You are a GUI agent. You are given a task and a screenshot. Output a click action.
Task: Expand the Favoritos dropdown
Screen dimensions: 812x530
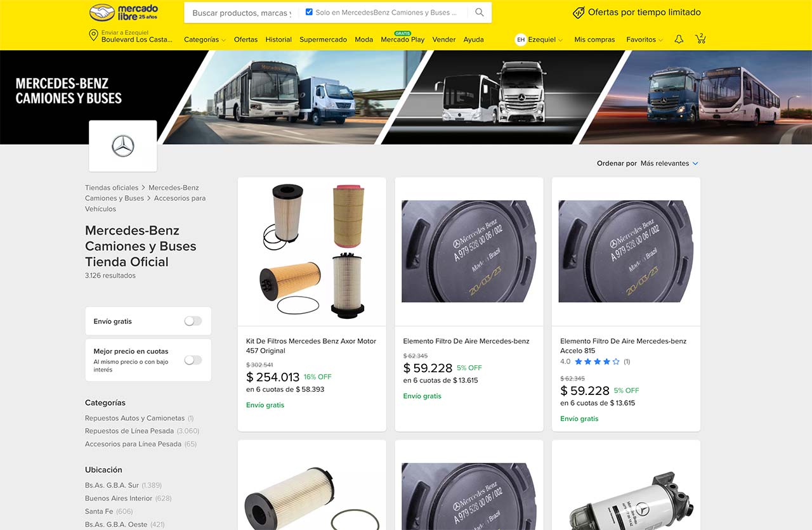point(644,39)
